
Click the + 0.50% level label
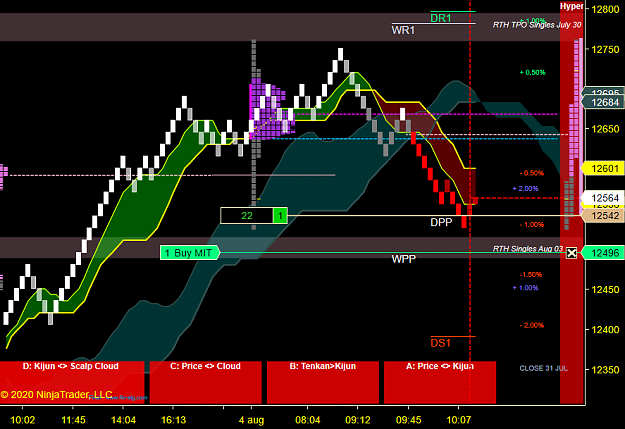(533, 73)
